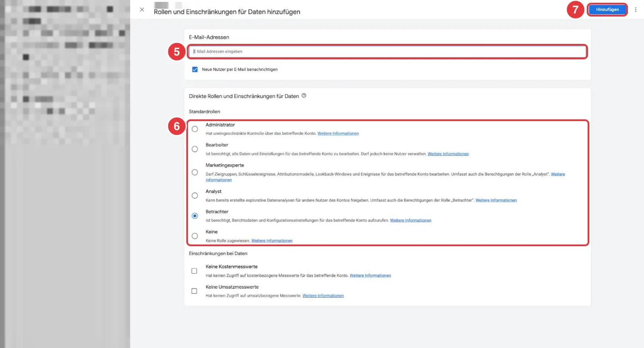Screen dimensions: 644x348
Task: Click the Standardrollen label
Action: tap(204, 111)
